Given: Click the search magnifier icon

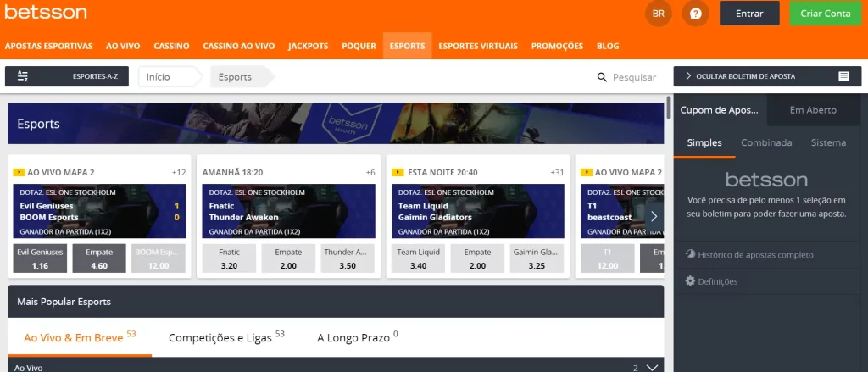Looking at the screenshot, I should (603, 77).
